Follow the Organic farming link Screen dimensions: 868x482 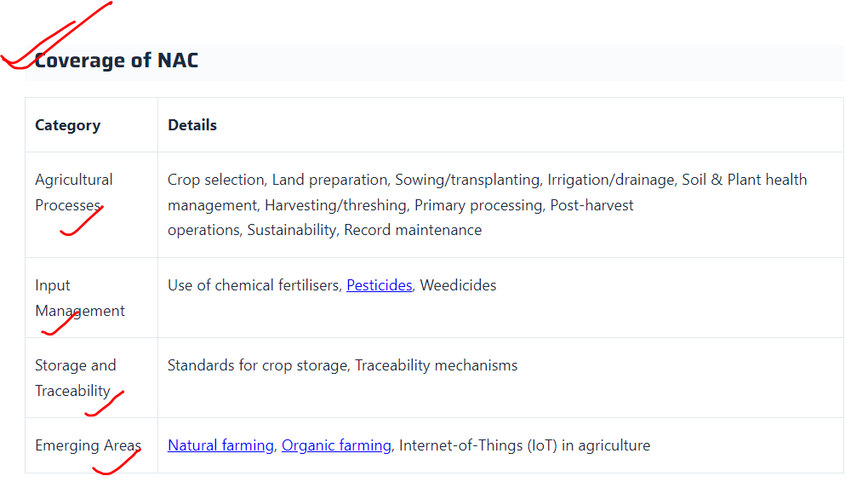tap(336, 445)
